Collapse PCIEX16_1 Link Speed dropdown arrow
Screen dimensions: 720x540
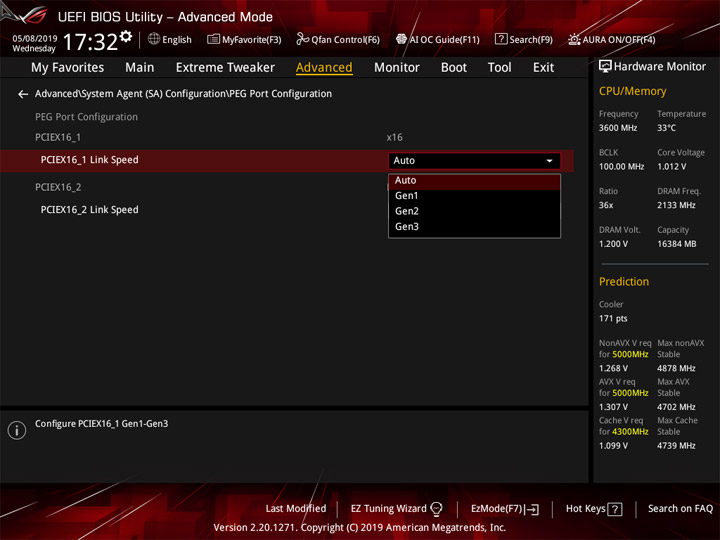pyautogui.click(x=549, y=161)
